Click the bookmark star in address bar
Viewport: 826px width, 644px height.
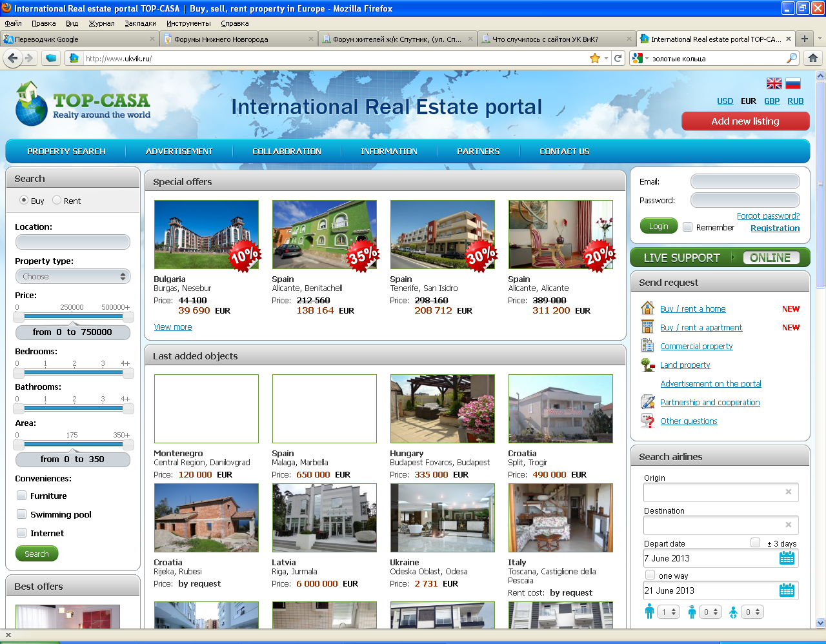tap(594, 58)
